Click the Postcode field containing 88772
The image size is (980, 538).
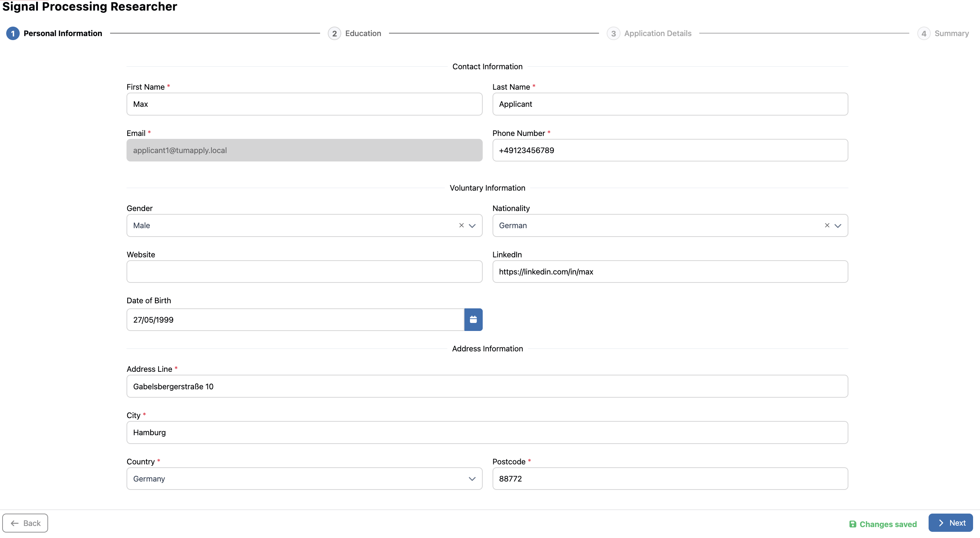click(670, 479)
